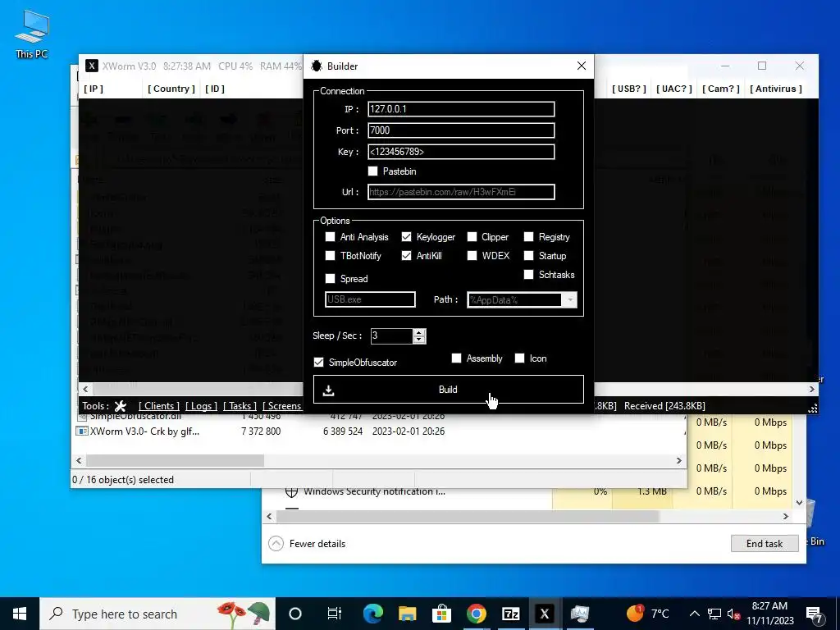This screenshot has width=840, height=630.
Task: Click the [ UAC? ] column header
Action: pos(674,89)
